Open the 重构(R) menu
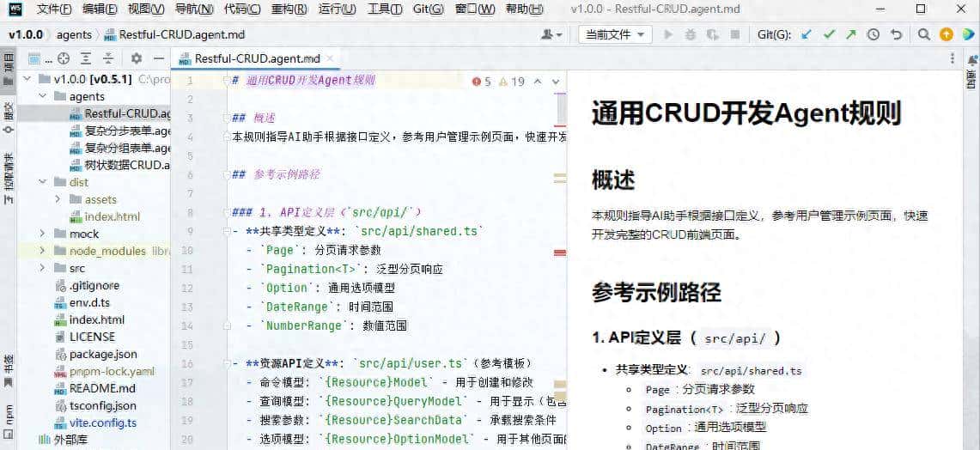The image size is (980, 450). [289, 9]
